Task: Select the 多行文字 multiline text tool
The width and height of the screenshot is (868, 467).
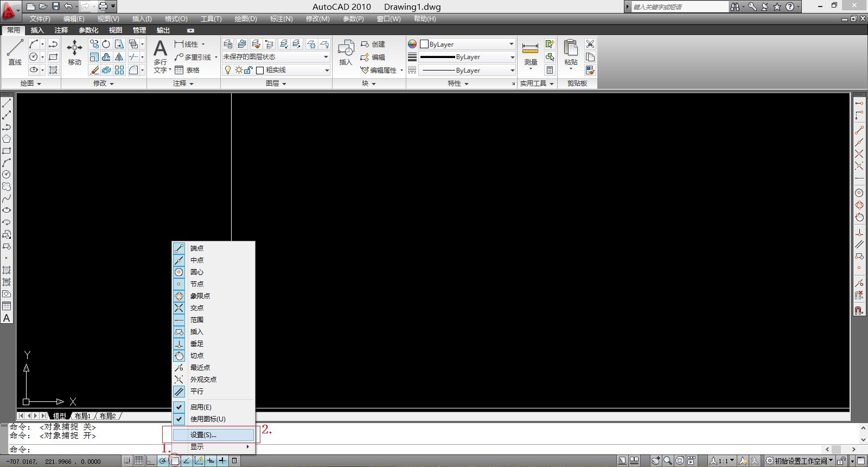Action: coord(160,55)
